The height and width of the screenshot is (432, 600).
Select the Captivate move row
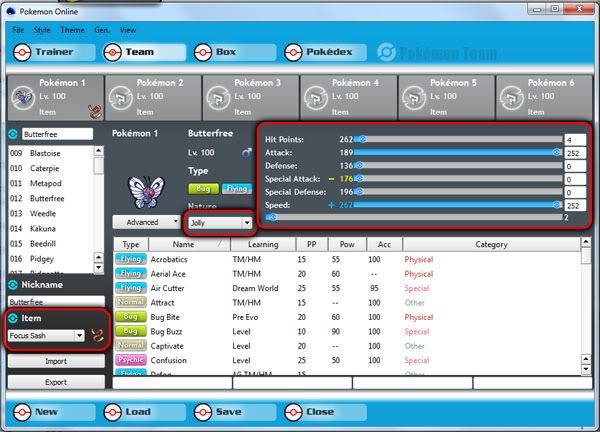[x=347, y=346]
